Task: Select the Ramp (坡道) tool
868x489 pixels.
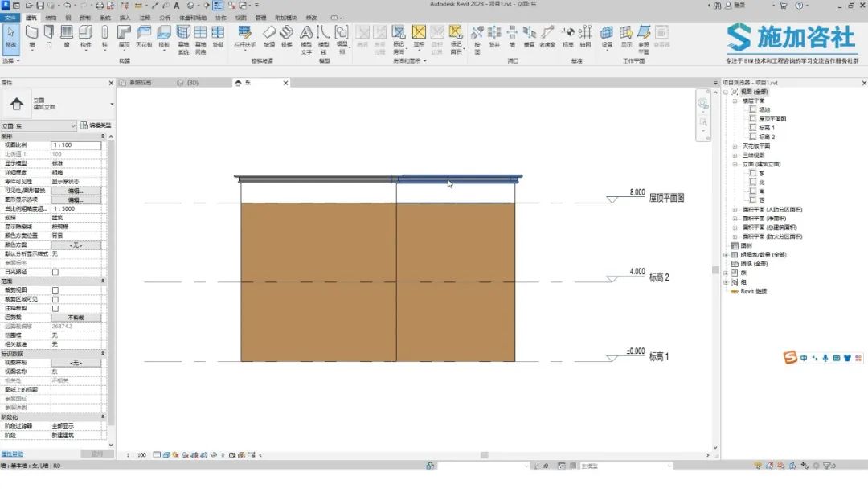Action: click(x=269, y=36)
